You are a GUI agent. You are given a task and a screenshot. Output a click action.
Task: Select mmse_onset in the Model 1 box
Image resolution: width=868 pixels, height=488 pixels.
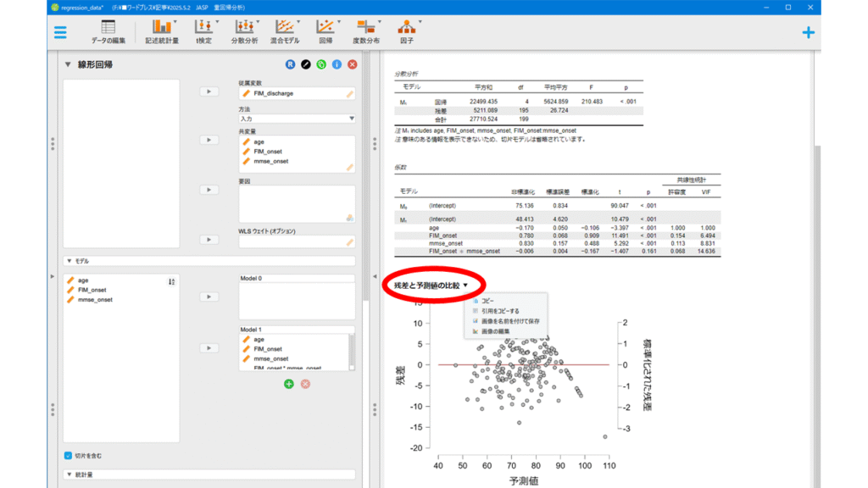coord(270,359)
